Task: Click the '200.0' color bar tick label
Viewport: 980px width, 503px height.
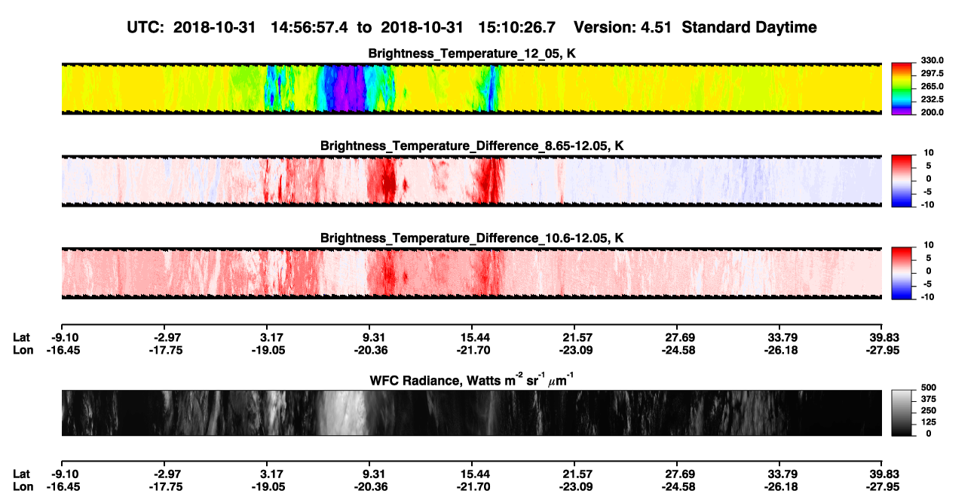Action: [x=931, y=112]
